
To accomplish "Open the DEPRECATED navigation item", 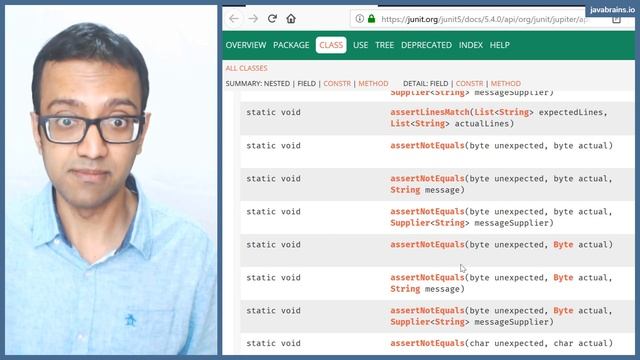I will pos(426,45).
